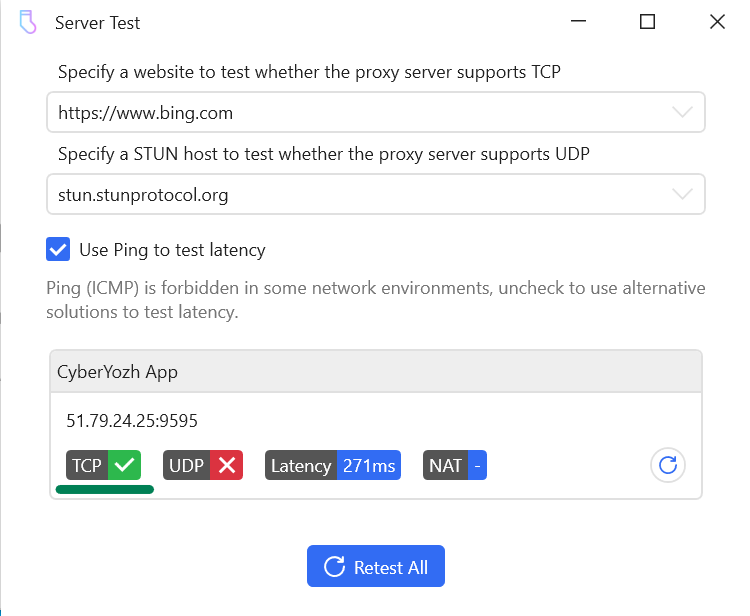Click the Server Test window title
Viewport: 750px width, 616px height.
(98, 23)
